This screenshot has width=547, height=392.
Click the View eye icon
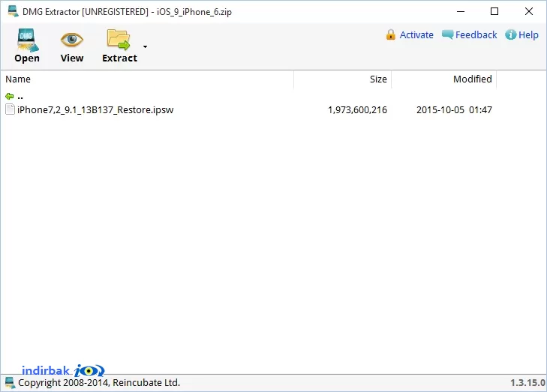(72, 40)
